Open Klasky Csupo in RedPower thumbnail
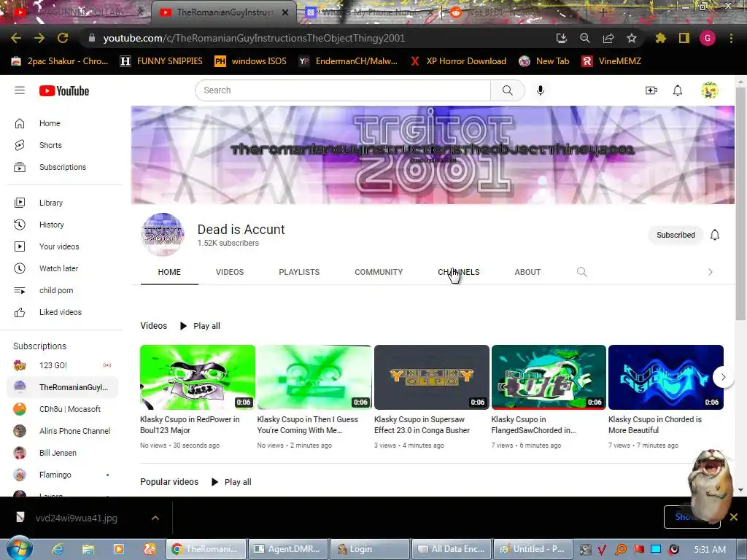The height and width of the screenshot is (560, 747). (198, 377)
